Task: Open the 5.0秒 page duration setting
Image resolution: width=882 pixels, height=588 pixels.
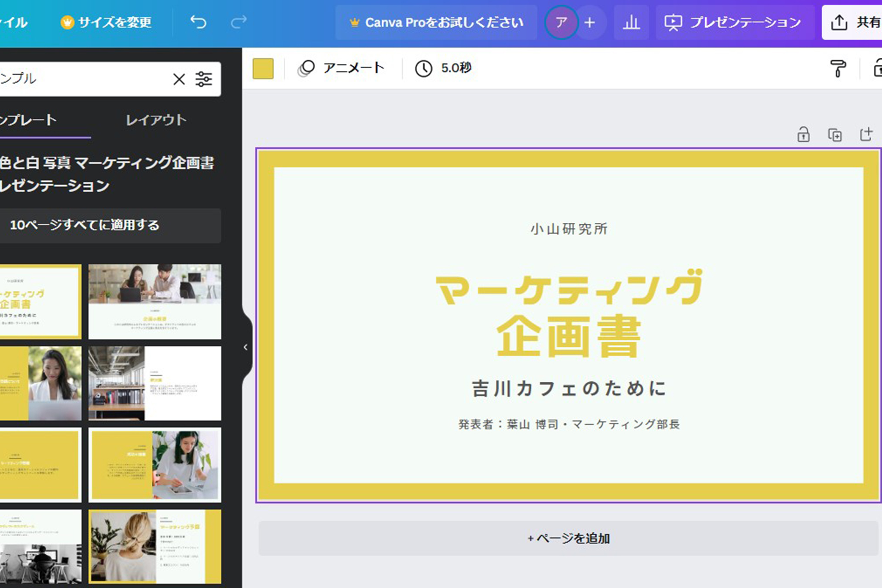Action: (443, 68)
